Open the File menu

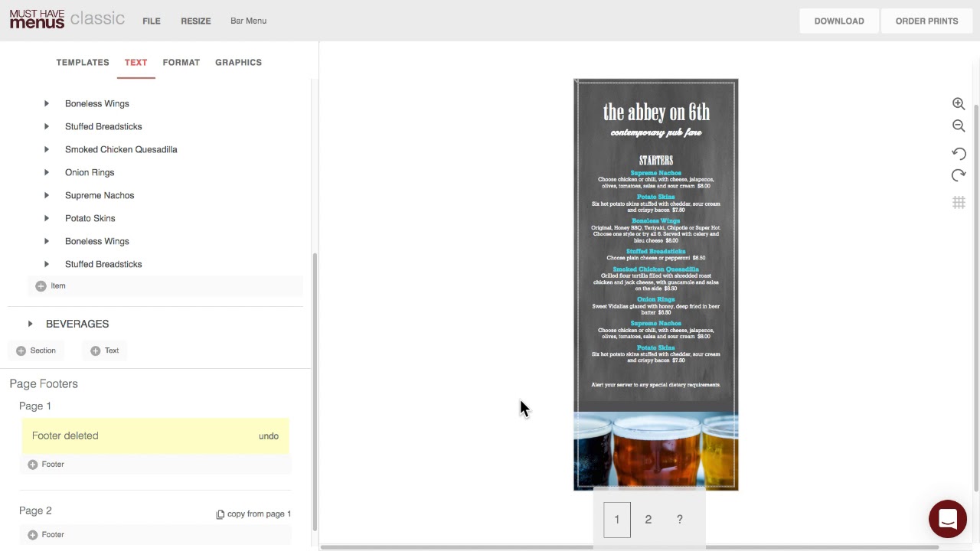point(152,21)
